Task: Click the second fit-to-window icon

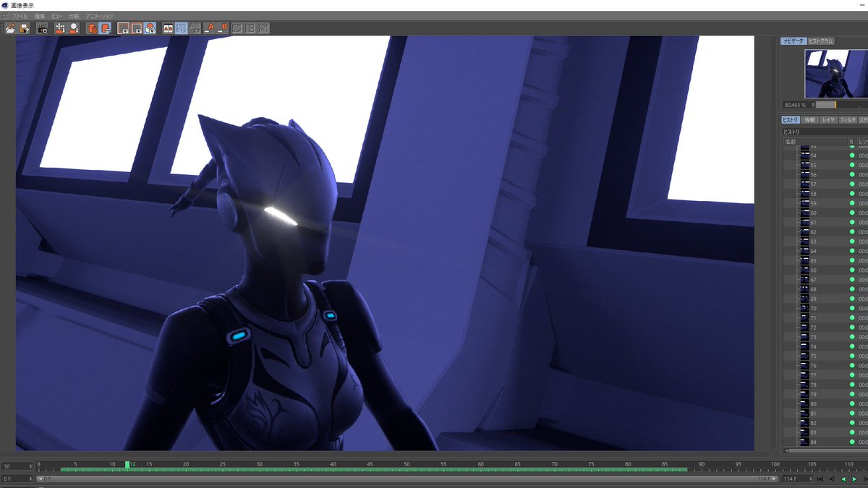Action: (x=136, y=29)
